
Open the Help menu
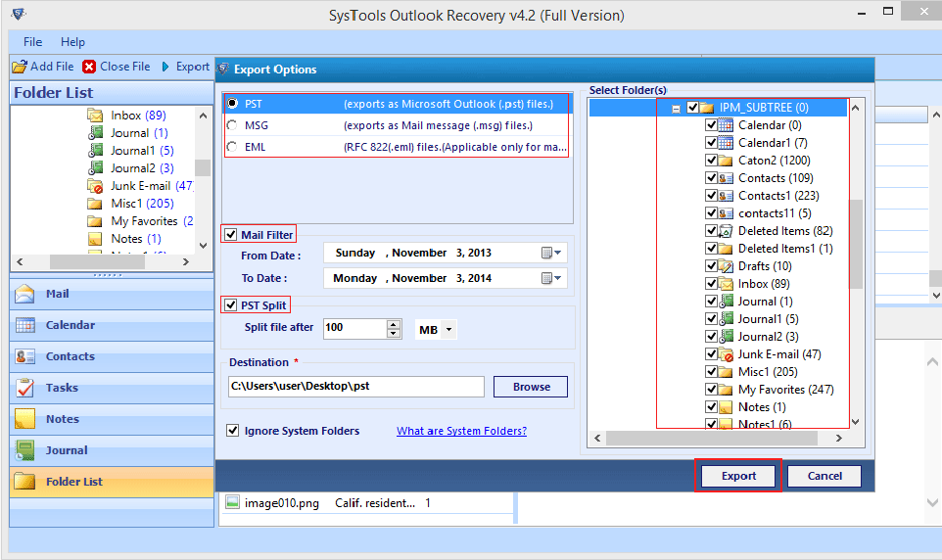[72, 42]
